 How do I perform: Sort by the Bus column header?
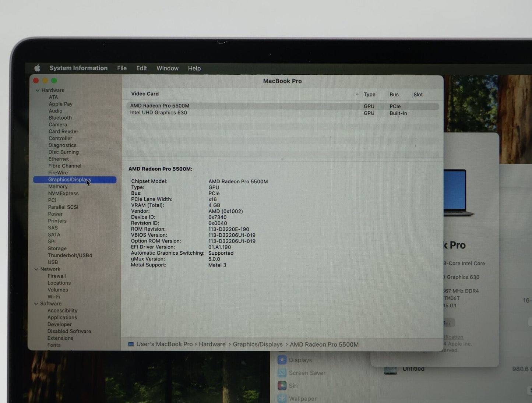tap(394, 95)
